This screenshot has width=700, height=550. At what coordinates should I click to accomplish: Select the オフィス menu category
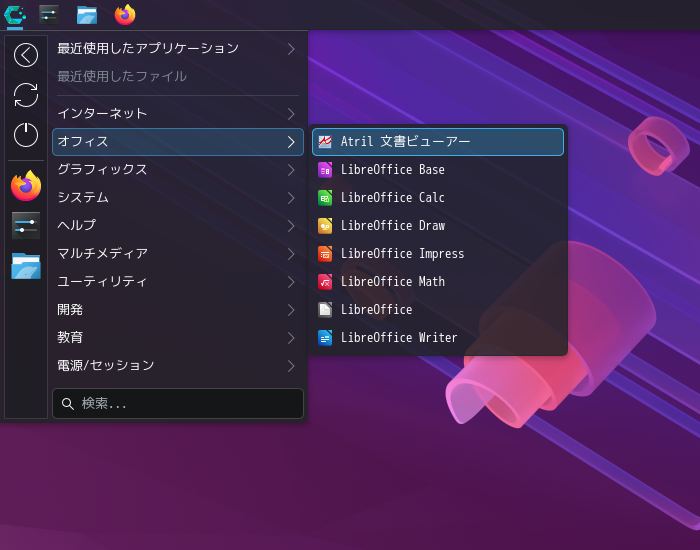pos(178,142)
